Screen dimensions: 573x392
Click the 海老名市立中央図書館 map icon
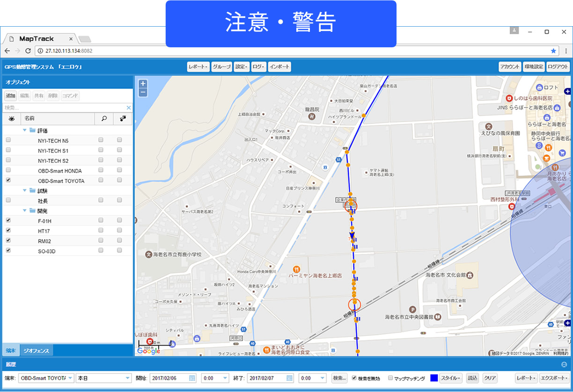pyautogui.click(x=437, y=317)
